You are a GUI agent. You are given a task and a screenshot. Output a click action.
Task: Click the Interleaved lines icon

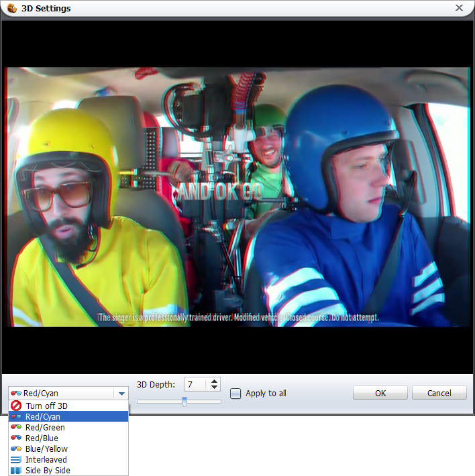[16, 460]
